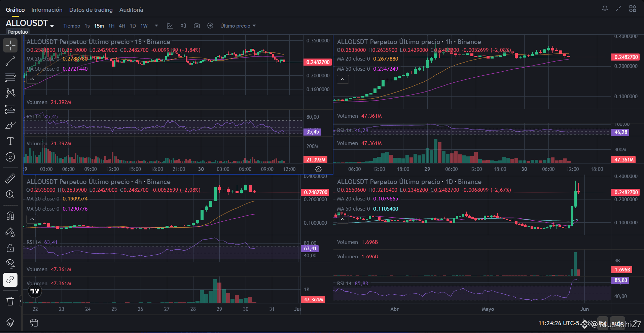
Task: Change the candlestick chart type
Action: coord(183,26)
